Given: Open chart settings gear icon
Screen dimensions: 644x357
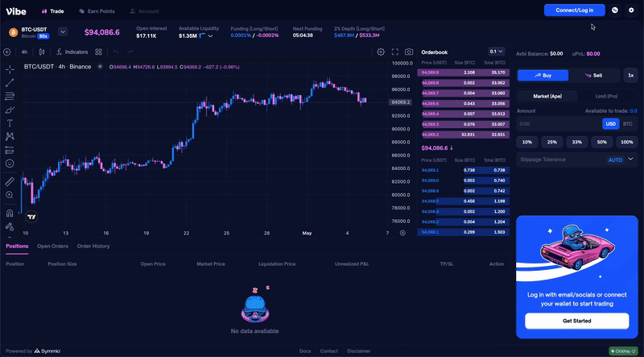Looking at the screenshot, I should pos(381,52).
